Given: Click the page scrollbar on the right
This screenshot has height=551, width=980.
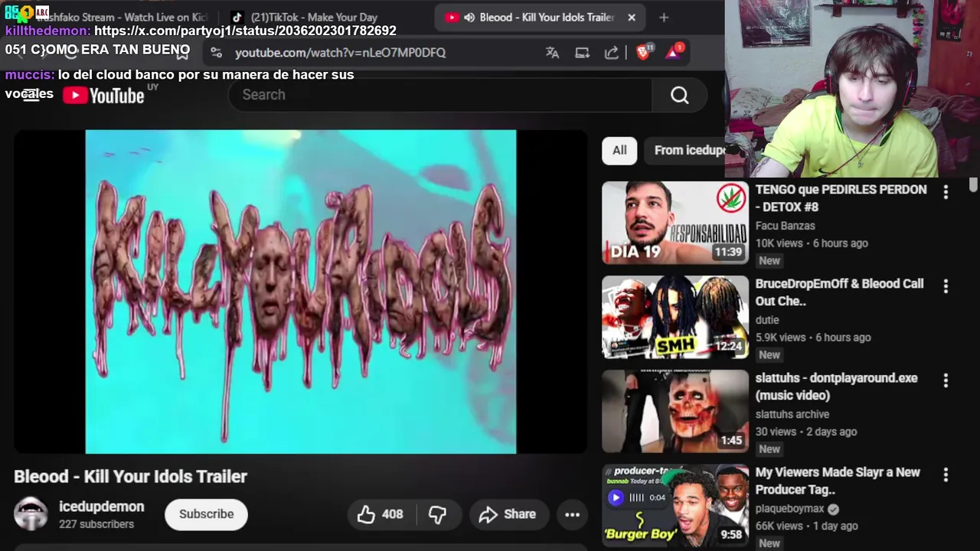Looking at the screenshot, I should click(x=973, y=186).
